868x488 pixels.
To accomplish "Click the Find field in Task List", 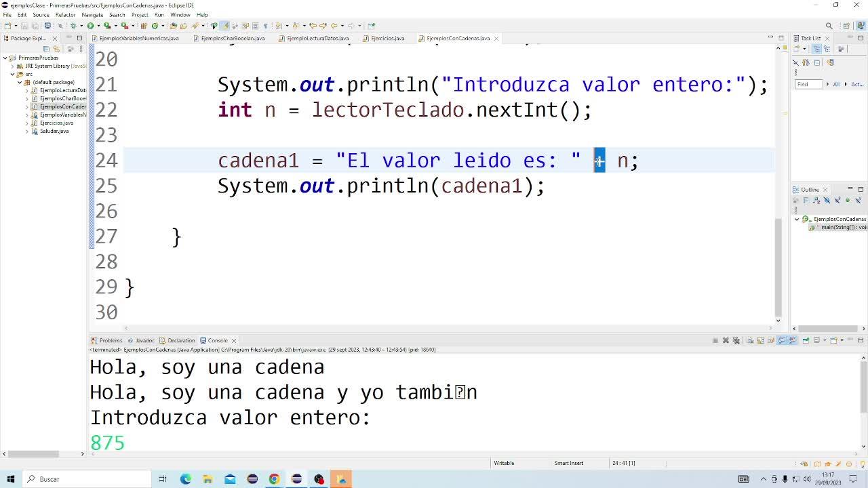I will 808,84.
